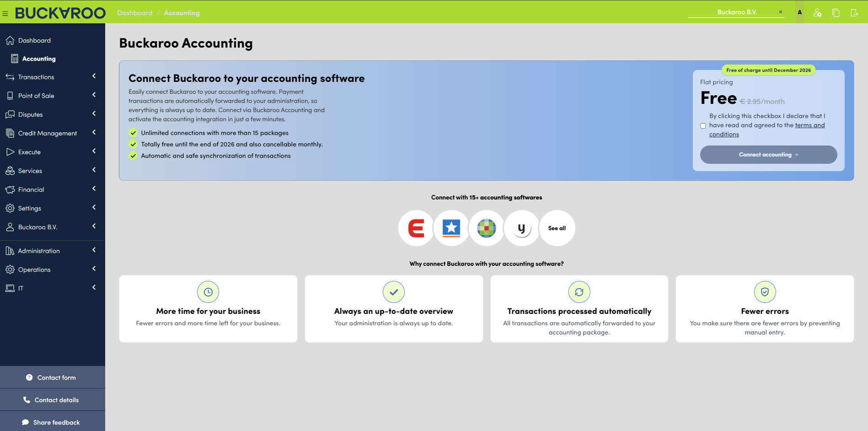The width and height of the screenshot is (868, 431).
Task: Open the IT sidebar menu
Action: click(53, 288)
